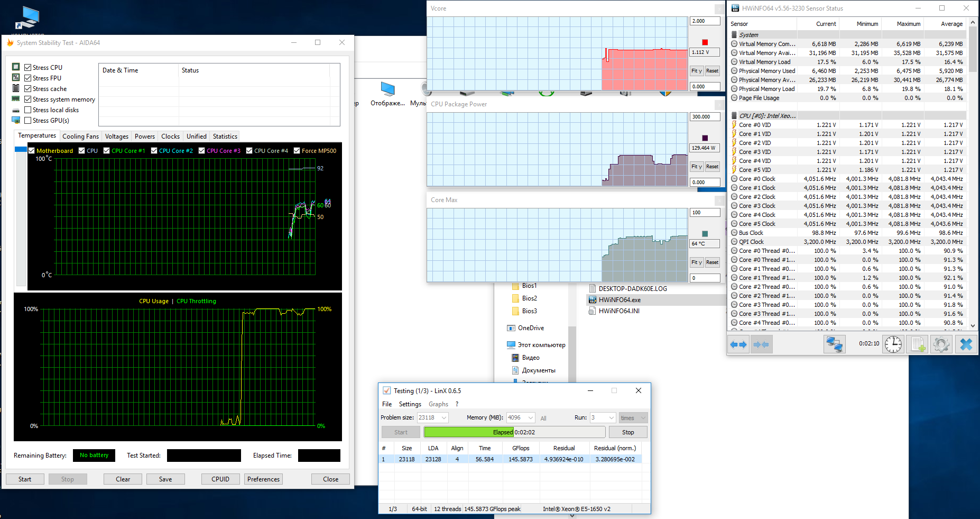
Task: Open the Run count dropdown in LinX
Action: (612, 418)
